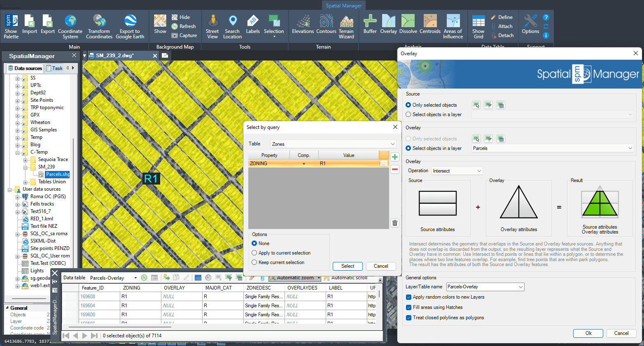Screen dimensions: 644x346
Task: Open the Search Location tool
Action: [x=233, y=26]
